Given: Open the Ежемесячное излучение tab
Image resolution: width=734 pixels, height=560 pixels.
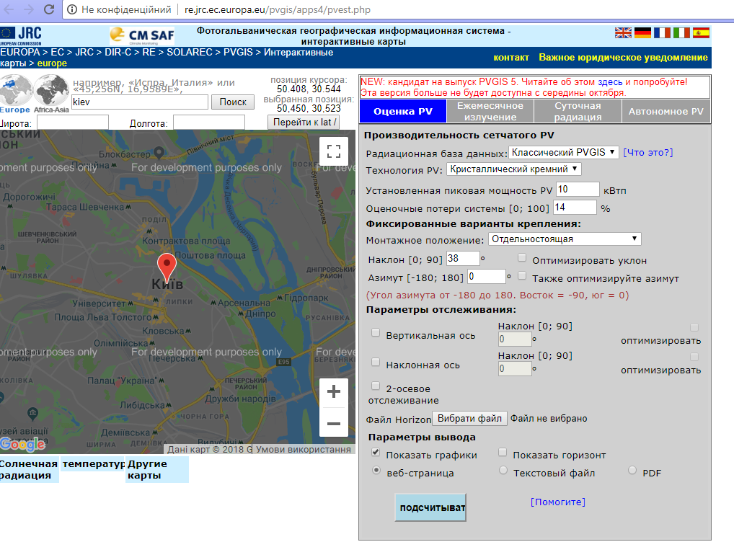Looking at the screenshot, I should pos(490,112).
